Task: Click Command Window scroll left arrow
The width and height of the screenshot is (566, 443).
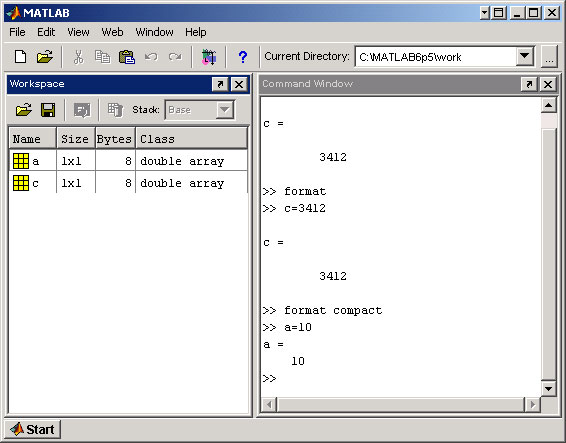Action: [269, 405]
